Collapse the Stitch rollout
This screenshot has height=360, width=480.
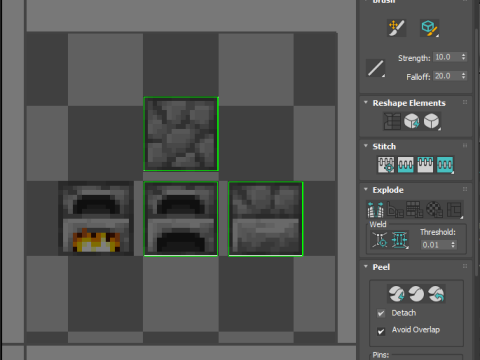tap(366, 146)
